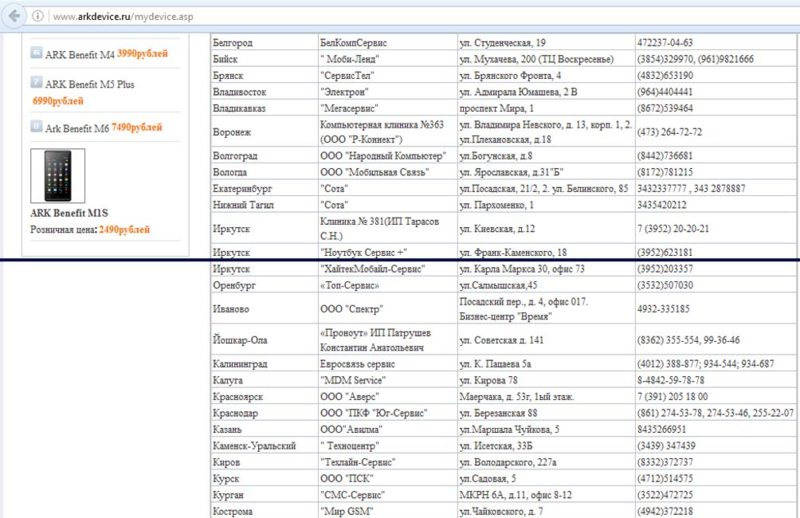Viewport: 800px width, 518px height.
Task: Select the Красноярск city cell
Action: 264,396
